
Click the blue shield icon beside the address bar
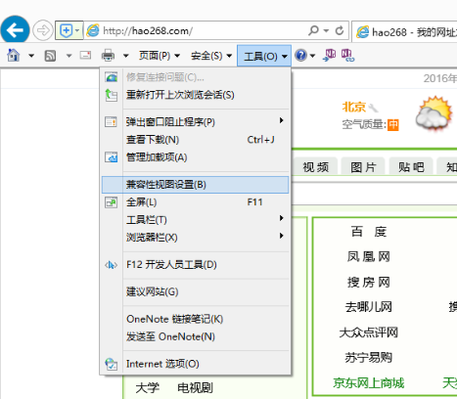click(x=66, y=31)
